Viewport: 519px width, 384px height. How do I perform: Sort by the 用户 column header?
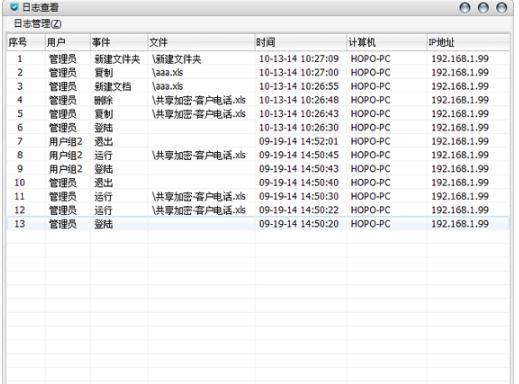68,42
